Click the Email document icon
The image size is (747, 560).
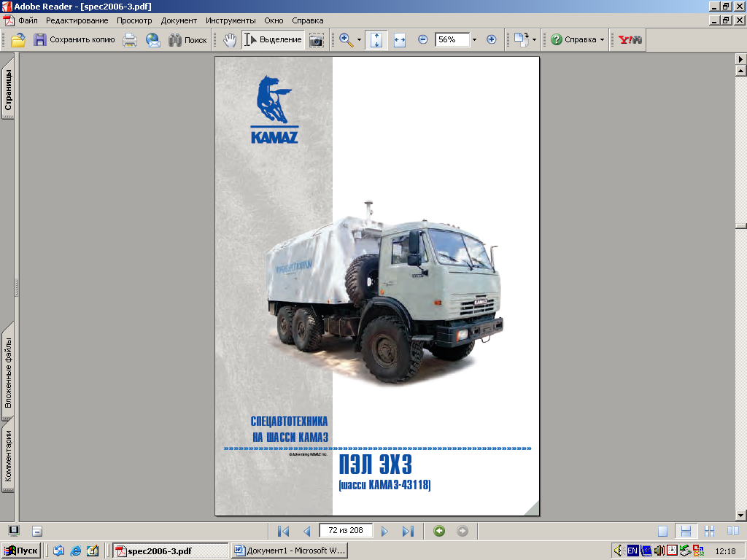coord(153,40)
